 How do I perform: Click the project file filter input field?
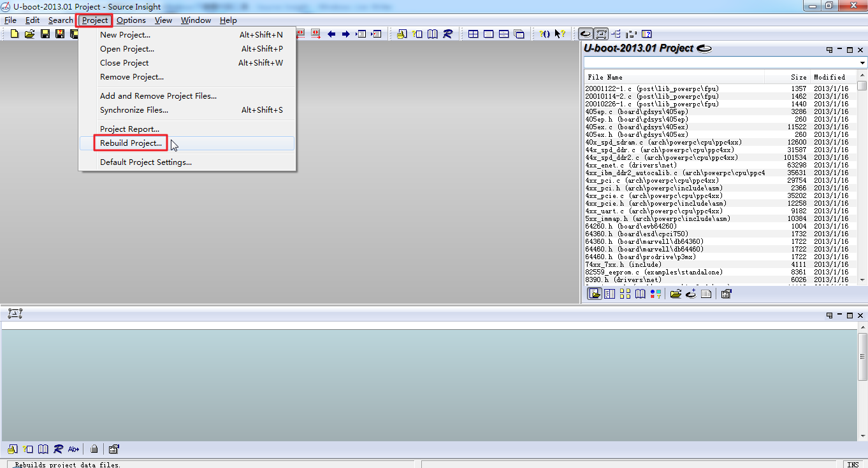(x=721, y=63)
